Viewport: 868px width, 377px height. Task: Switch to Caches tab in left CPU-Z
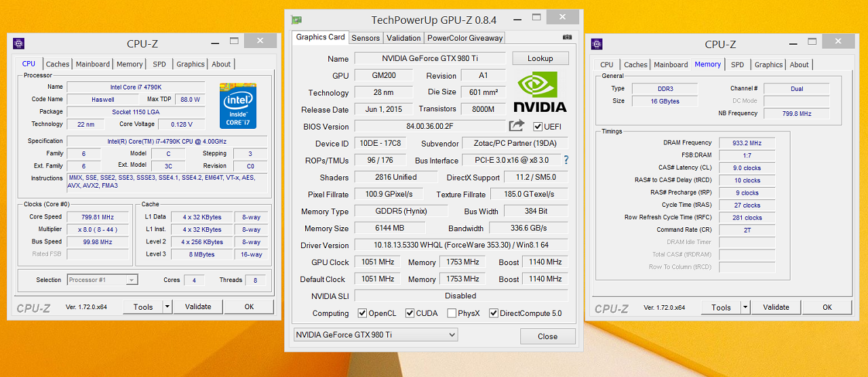click(58, 64)
